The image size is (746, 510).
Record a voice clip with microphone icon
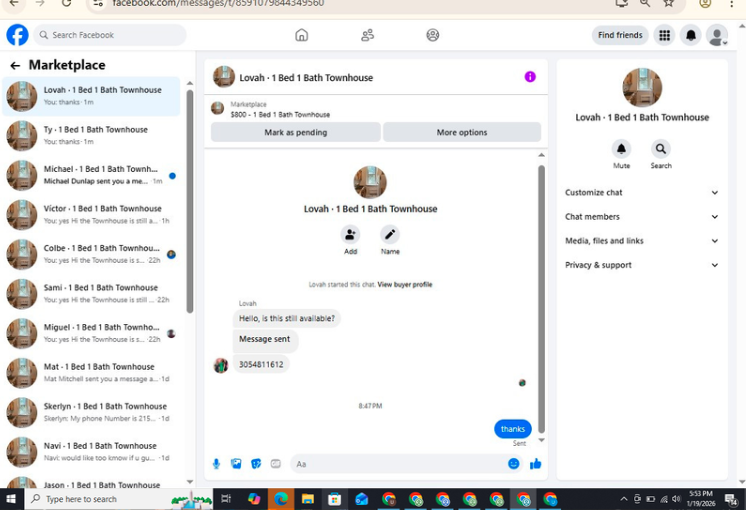(216, 464)
